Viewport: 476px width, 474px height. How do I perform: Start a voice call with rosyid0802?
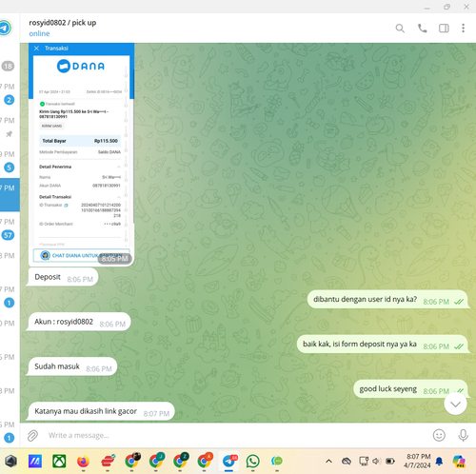(x=422, y=29)
